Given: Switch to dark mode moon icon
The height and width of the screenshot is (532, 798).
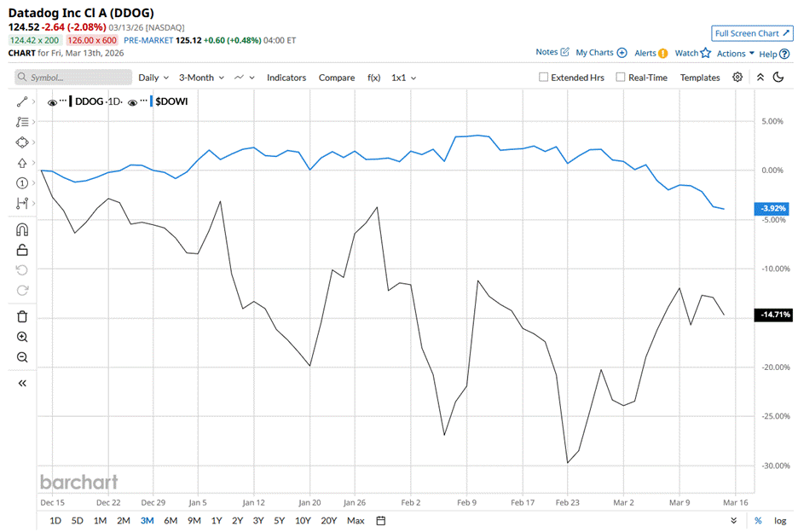Looking at the screenshot, I should tap(778, 77).
